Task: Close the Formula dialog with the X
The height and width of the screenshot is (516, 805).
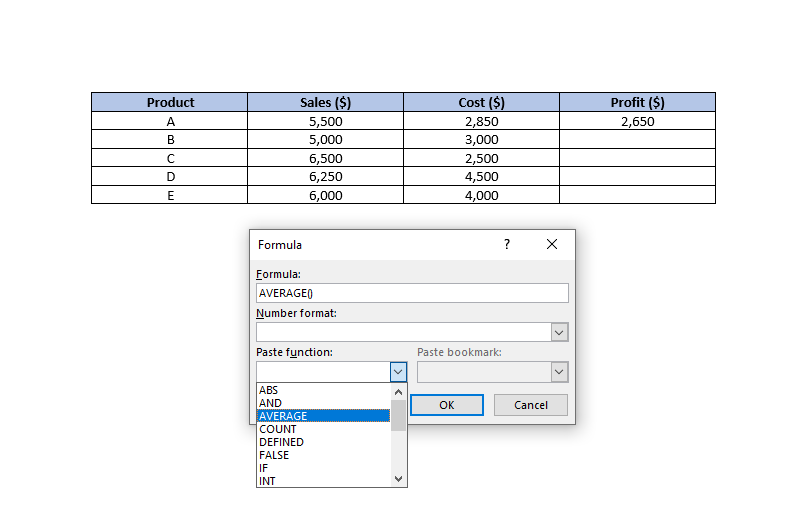Action: [552, 244]
